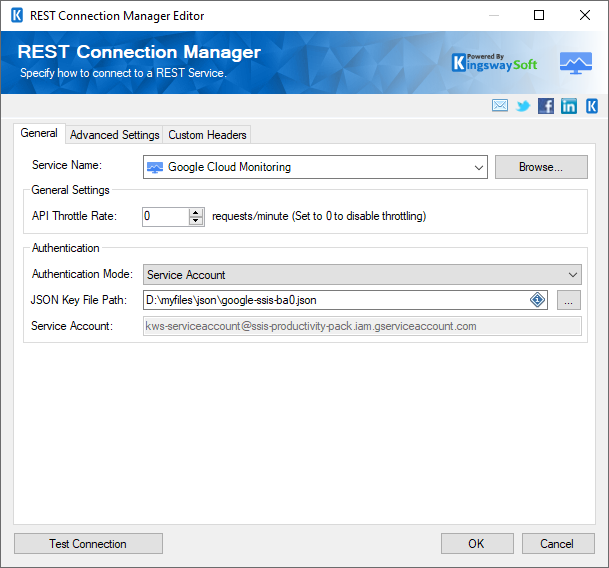The image size is (609, 568).
Task: Click the variable icon in JSON Key File Path
Action: point(538,300)
